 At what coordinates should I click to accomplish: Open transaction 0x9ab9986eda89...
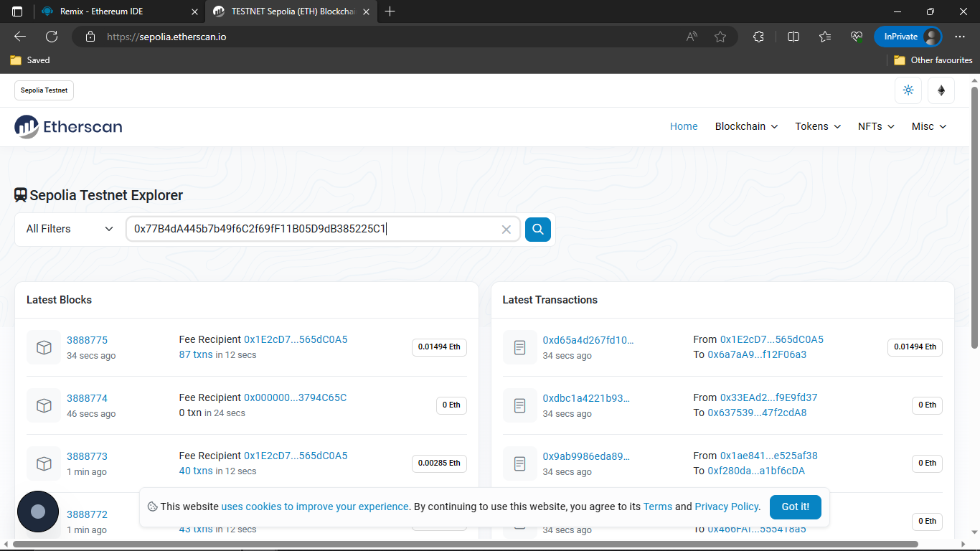[x=586, y=456]
